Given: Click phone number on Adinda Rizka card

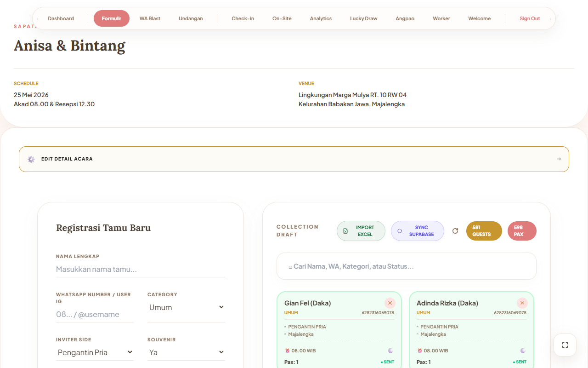Looking at the screenshot, I should (x=510, y=313).
